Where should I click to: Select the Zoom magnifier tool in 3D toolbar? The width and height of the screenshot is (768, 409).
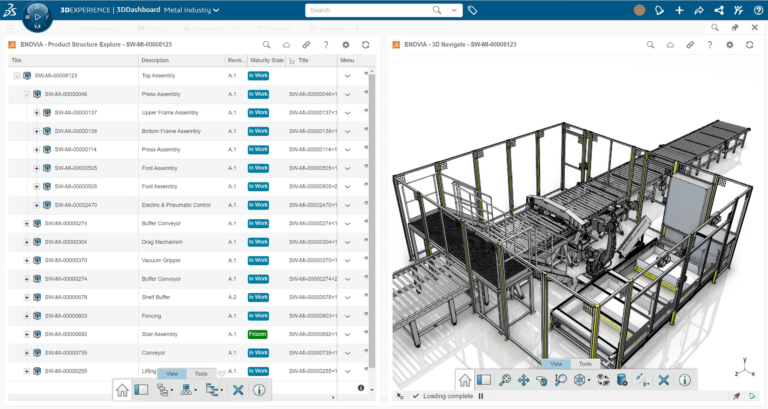pyautogui.click(x=560, y=380)
